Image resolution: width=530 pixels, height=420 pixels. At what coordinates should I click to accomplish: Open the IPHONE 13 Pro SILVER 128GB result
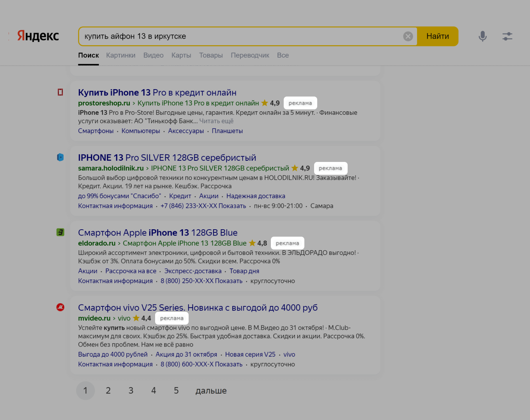coord(167,158)
